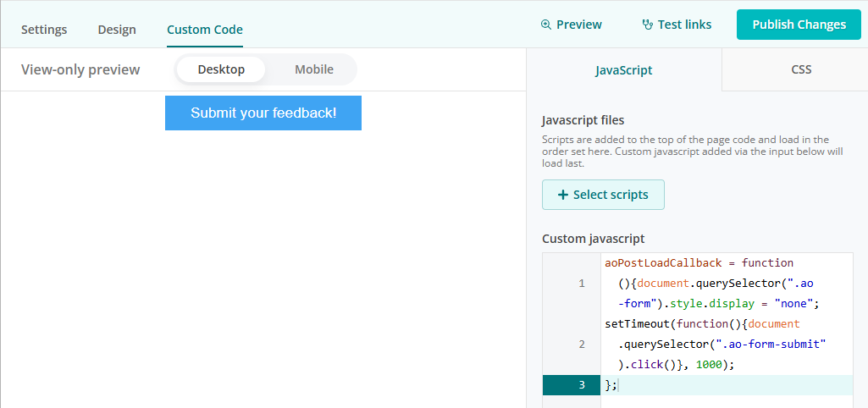This screenshot has height=408, width=868.
Task: Click the "none" string in code
Action: pyautogui.click(x=793, y=303)
